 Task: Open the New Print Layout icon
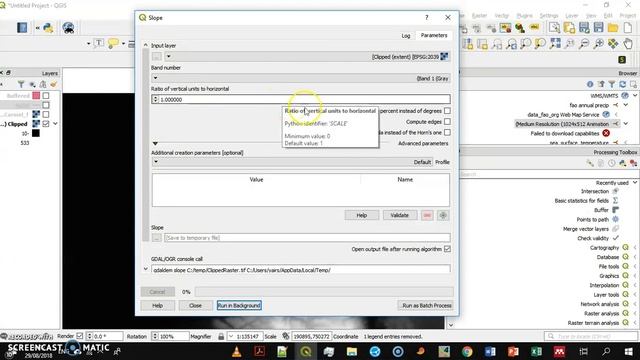(x=569, y=28)
